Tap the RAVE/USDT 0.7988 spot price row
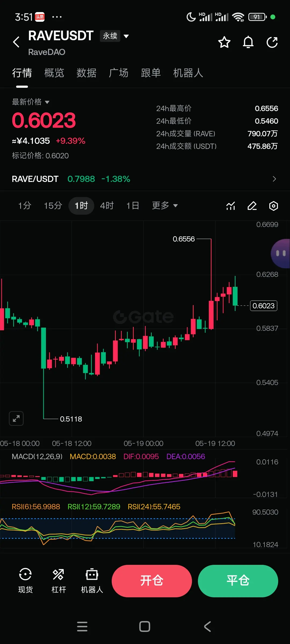This screenshot has height=644, width=290. [x=145, y=179]
